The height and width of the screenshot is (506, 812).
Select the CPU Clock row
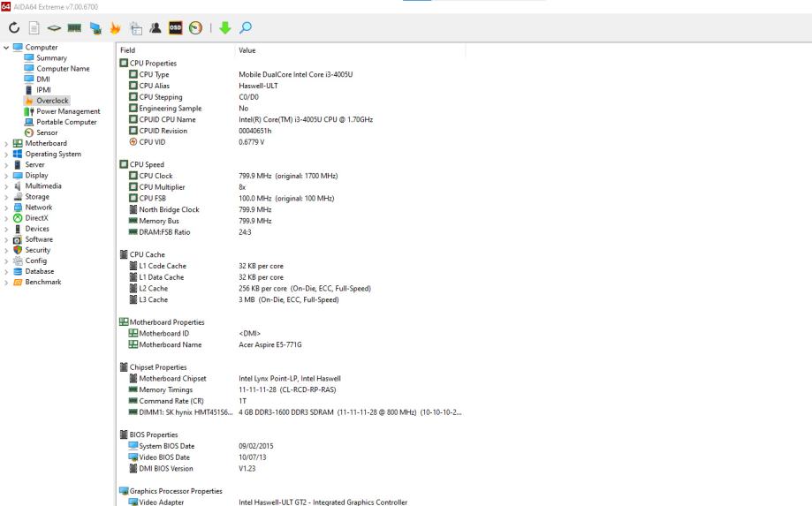pos(292,176)
